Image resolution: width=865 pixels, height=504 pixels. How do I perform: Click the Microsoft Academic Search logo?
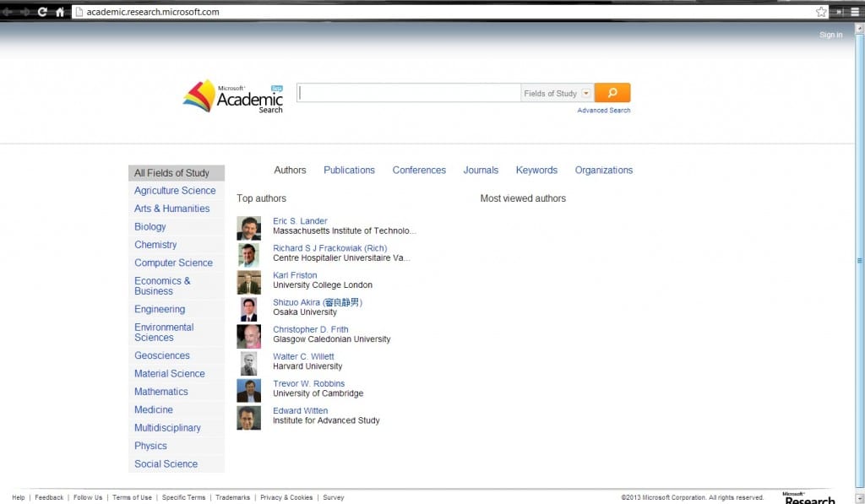tap(234, 97)
